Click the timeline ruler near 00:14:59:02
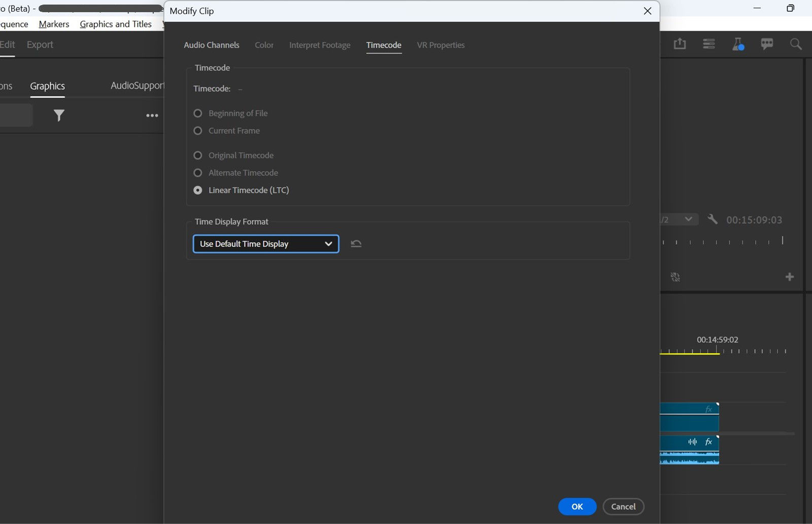This screenshot has width=812, height=524. [x=717, y=350]
